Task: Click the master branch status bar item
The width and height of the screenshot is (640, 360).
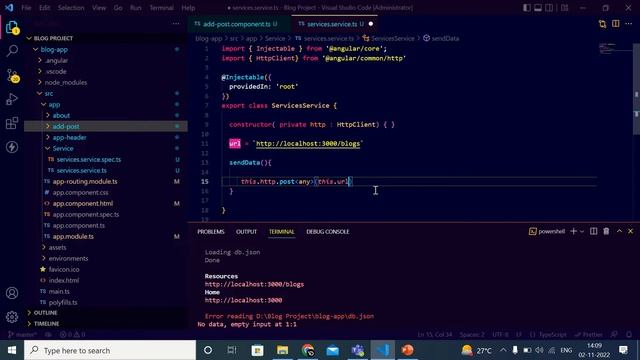Action: point(22,335)
